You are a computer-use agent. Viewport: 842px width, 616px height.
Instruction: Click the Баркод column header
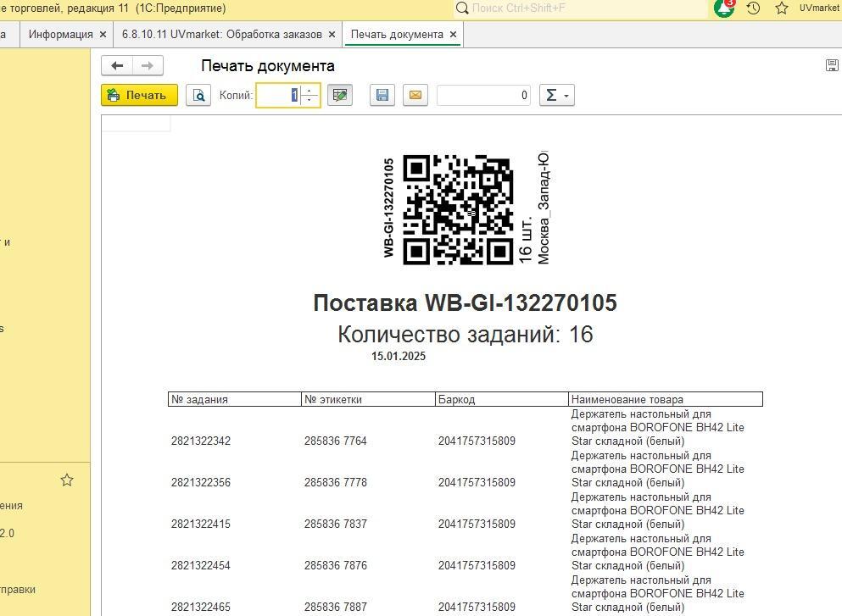pos(501,399)
